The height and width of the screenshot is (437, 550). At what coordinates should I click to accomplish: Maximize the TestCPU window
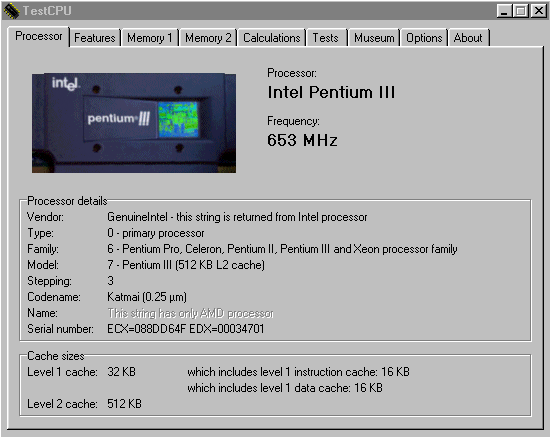tap(521, 11)
